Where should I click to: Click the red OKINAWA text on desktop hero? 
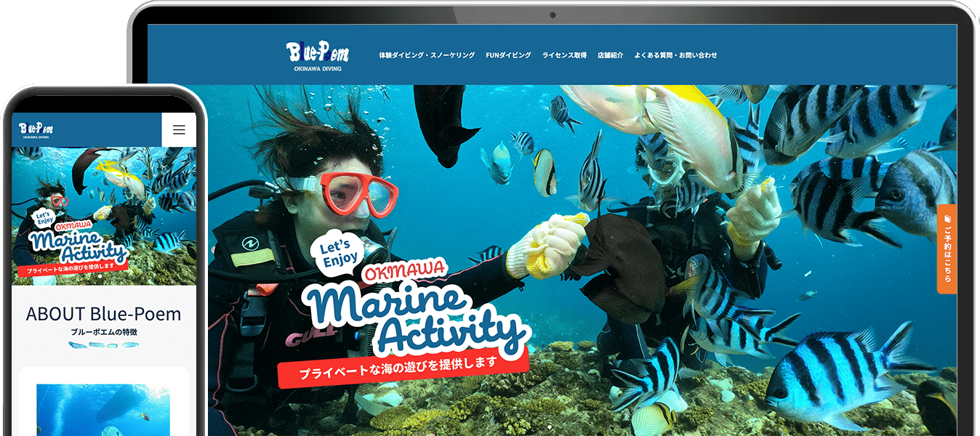click(x=403, y=273)
